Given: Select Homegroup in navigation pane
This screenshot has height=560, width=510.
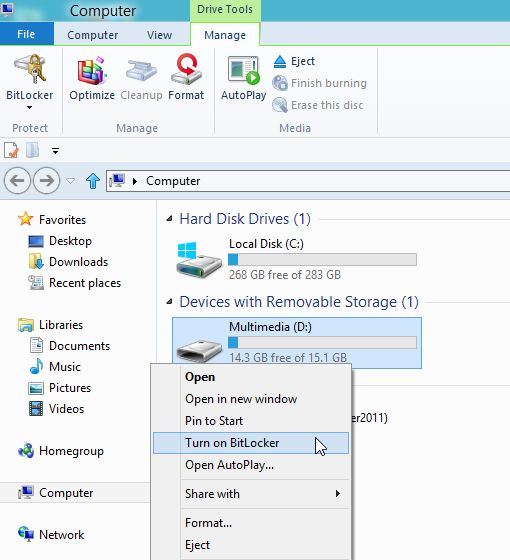Looking at the screenshot, I should click(61, 451).
